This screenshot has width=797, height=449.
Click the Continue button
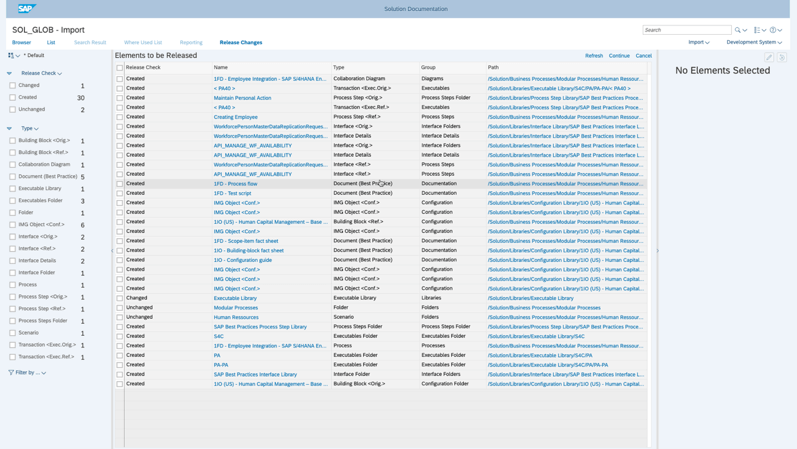coord(619,56)
